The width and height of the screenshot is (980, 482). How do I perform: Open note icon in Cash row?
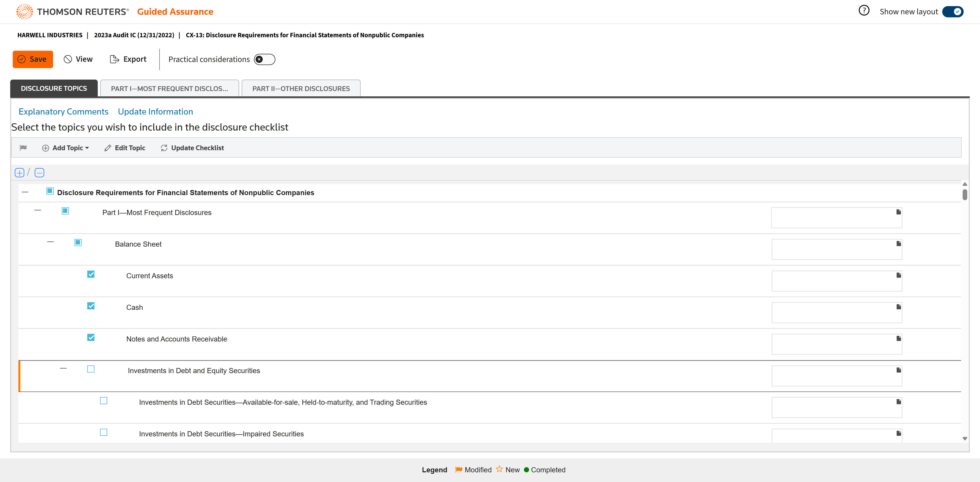click(x=899, y=307)
